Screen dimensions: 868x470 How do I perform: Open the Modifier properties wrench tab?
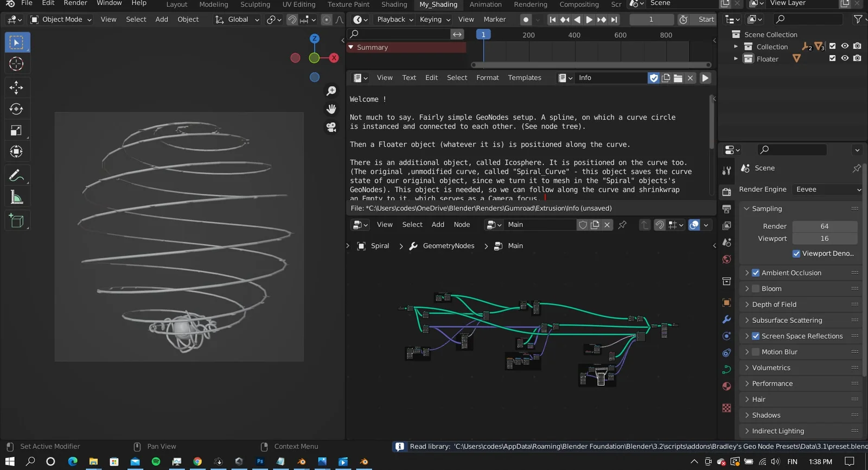click(727, 320)
